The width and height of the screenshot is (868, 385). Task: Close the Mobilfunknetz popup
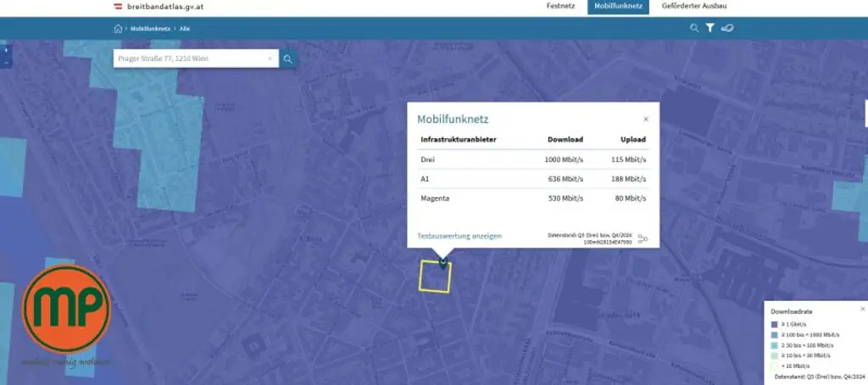pyautogui.click(x=646, y=119)
